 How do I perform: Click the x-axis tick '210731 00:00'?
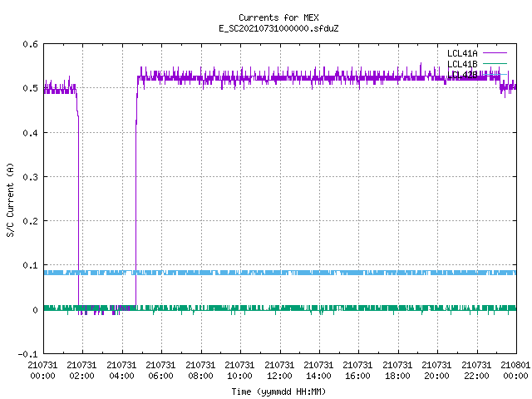click(42, 371)
